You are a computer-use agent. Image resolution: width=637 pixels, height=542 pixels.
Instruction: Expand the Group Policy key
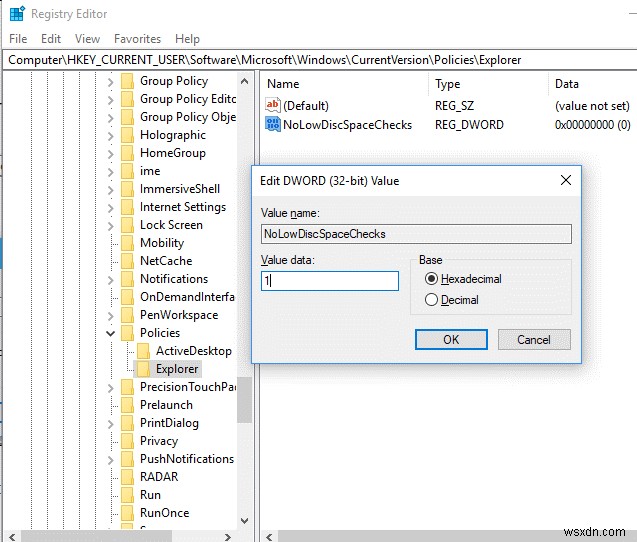pyautogui.click(x=110, y=82)
